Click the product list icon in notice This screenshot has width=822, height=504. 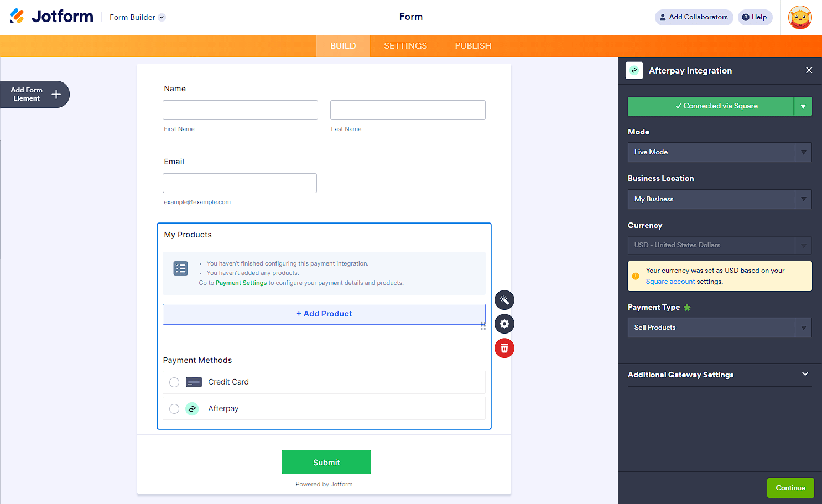(x=180, y=268)
